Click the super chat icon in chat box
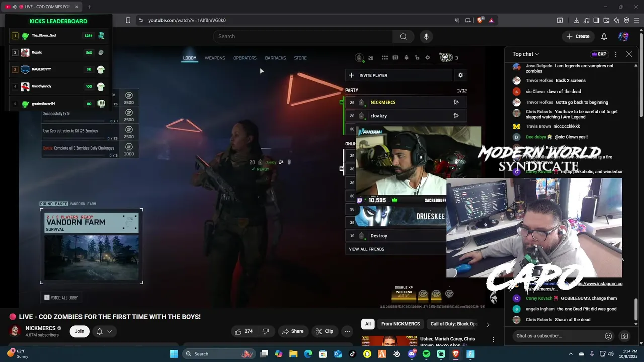This screenshot has width=644, height=362. (624, 336)
